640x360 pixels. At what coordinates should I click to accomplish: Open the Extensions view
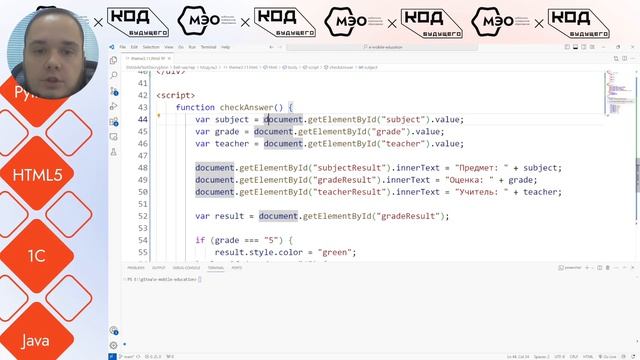click(x=113, y=122)
